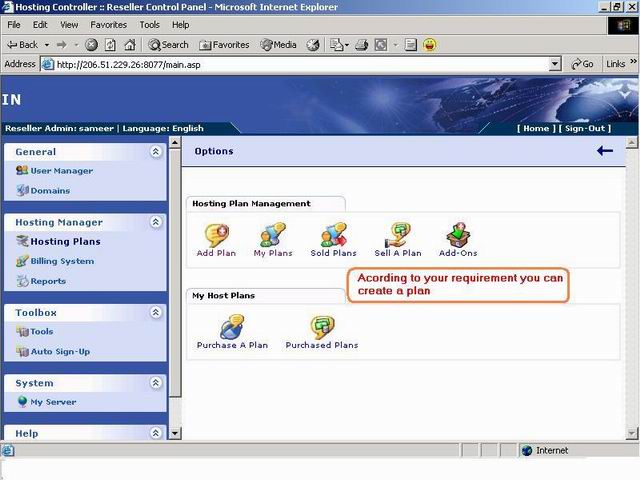Click the Hosting Plans sidebar text
640x480 pixels.
[x=65, y=242]
